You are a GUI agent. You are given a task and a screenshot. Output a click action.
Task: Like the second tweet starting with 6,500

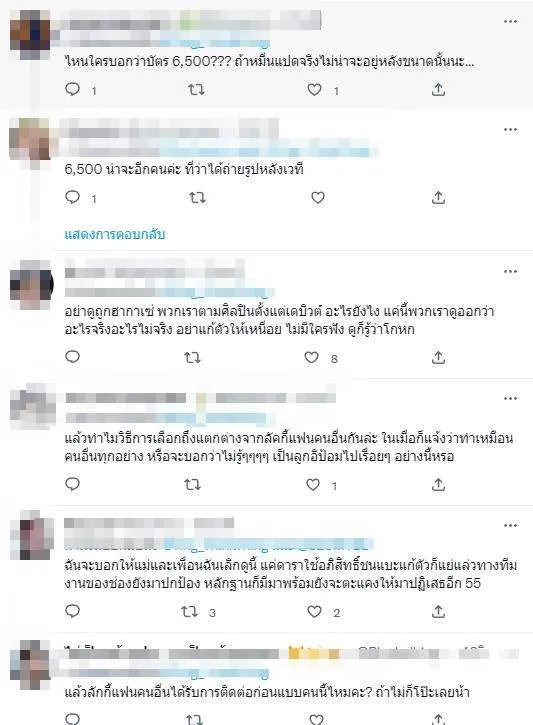[x=318, y=198]
